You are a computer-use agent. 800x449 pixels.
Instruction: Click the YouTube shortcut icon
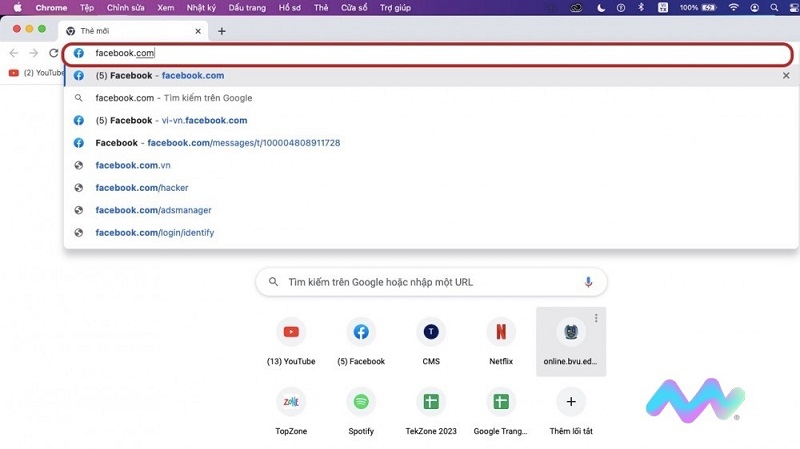pos(291,332)
